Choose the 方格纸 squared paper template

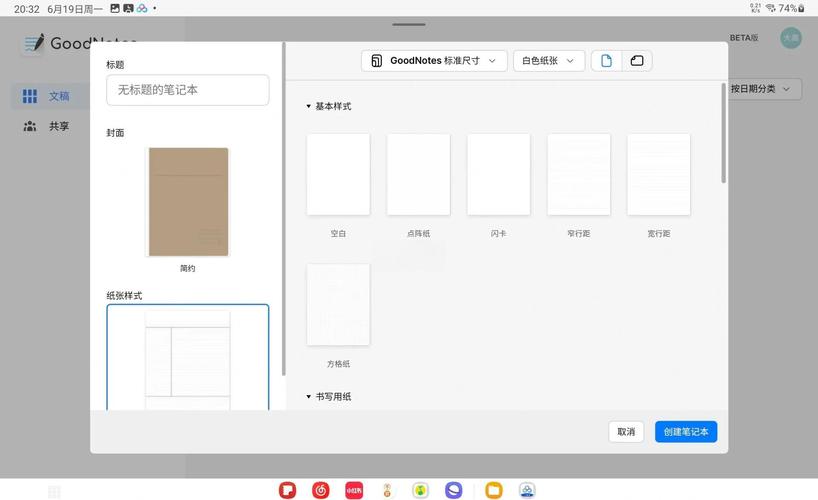pos(338,304)
